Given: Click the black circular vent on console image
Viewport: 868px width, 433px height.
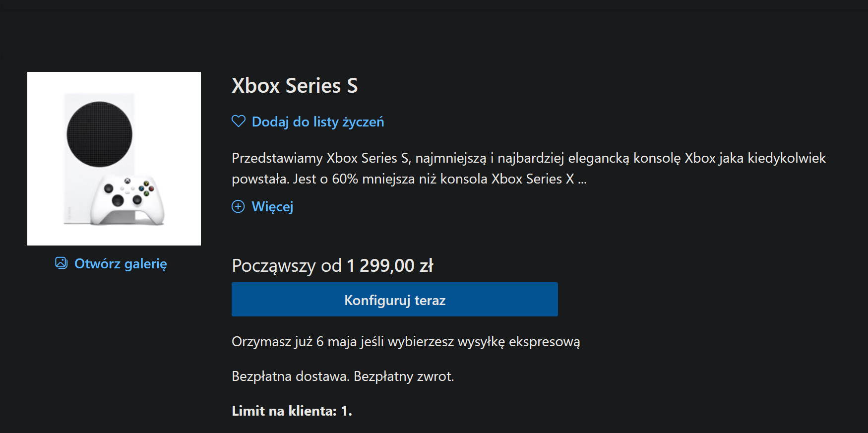Looking at the screenshot, I should [100, 134].
